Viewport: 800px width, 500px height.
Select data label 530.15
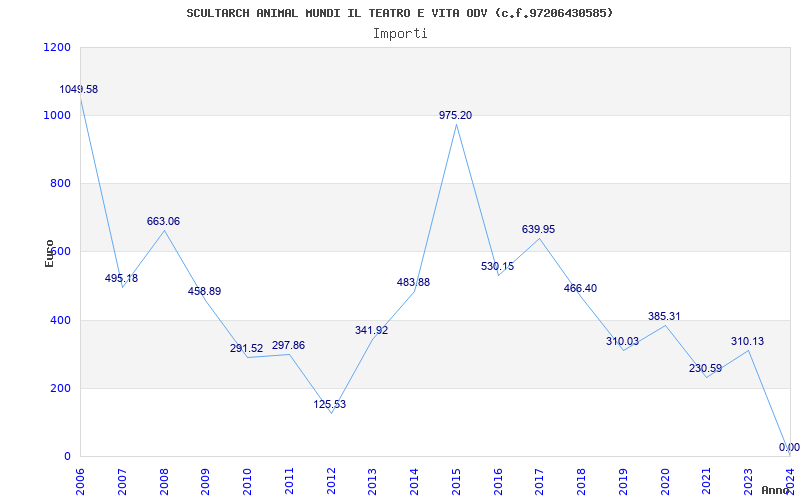497,266
